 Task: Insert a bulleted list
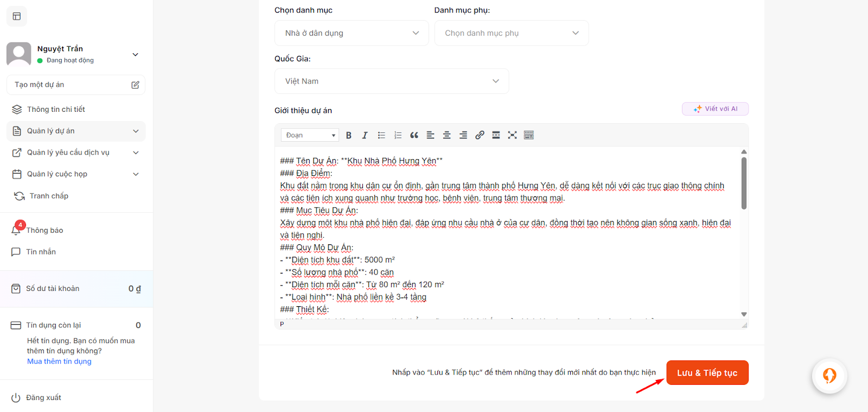(x=381, y=135)
